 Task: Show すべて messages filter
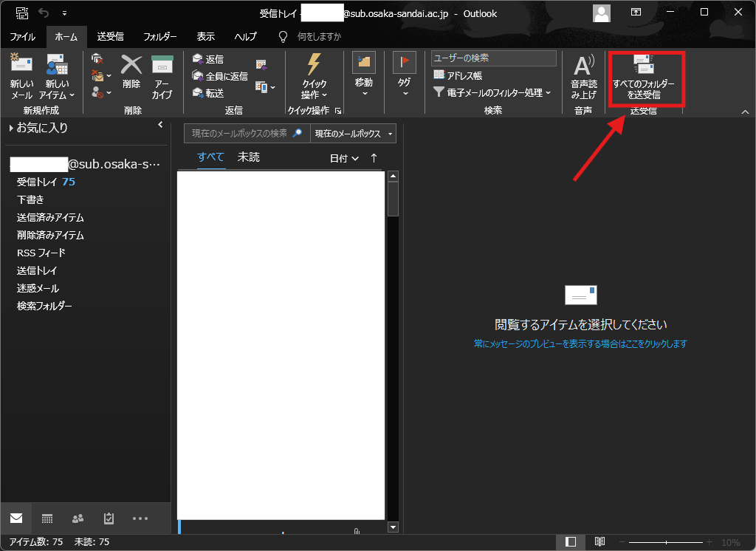point(210,157)
